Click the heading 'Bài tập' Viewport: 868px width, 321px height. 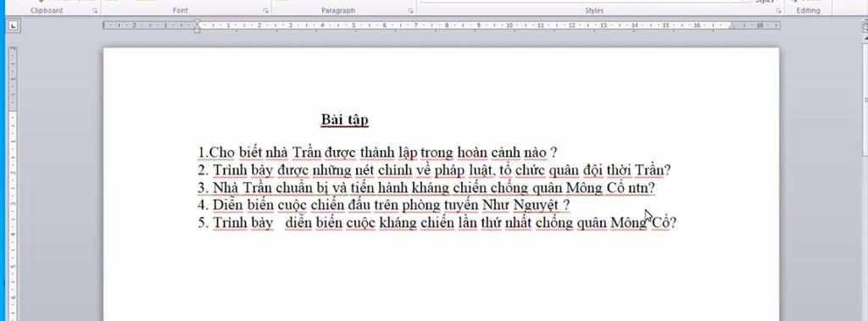coord(345,119)
